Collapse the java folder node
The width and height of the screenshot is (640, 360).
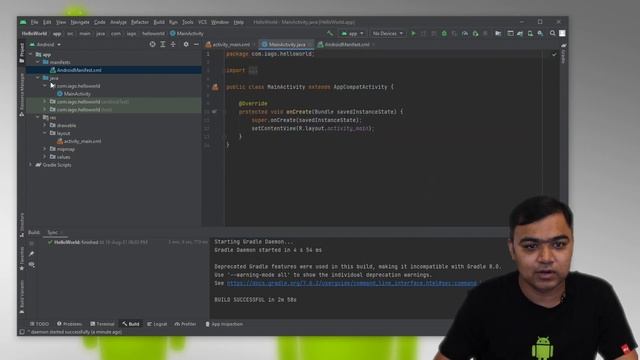[38, 78]
